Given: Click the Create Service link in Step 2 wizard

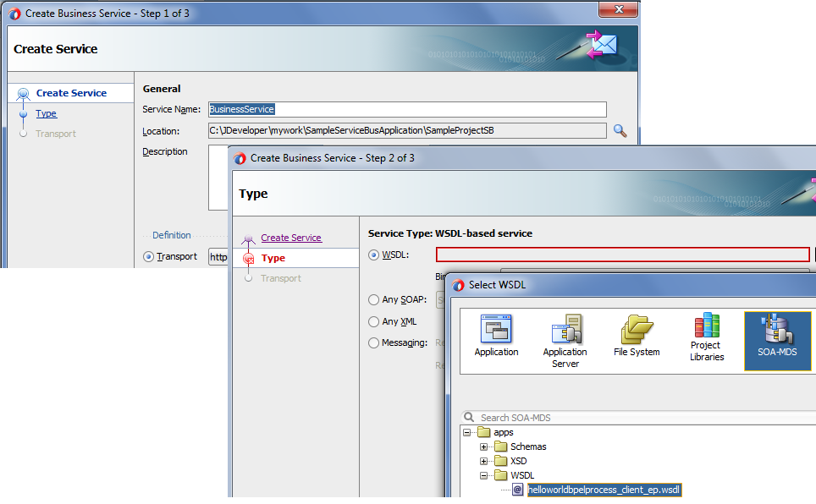Looking at the screenshot, I should coord(291,238).
